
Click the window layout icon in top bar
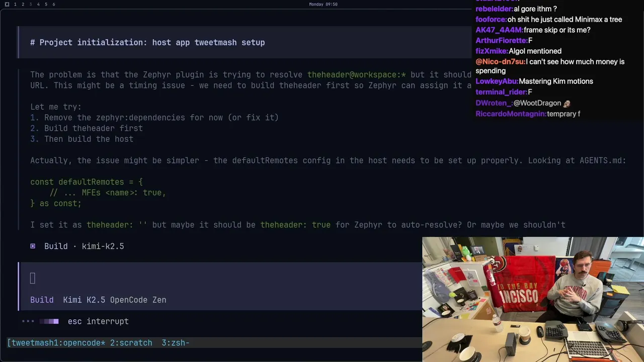click(x=7, y=4)
